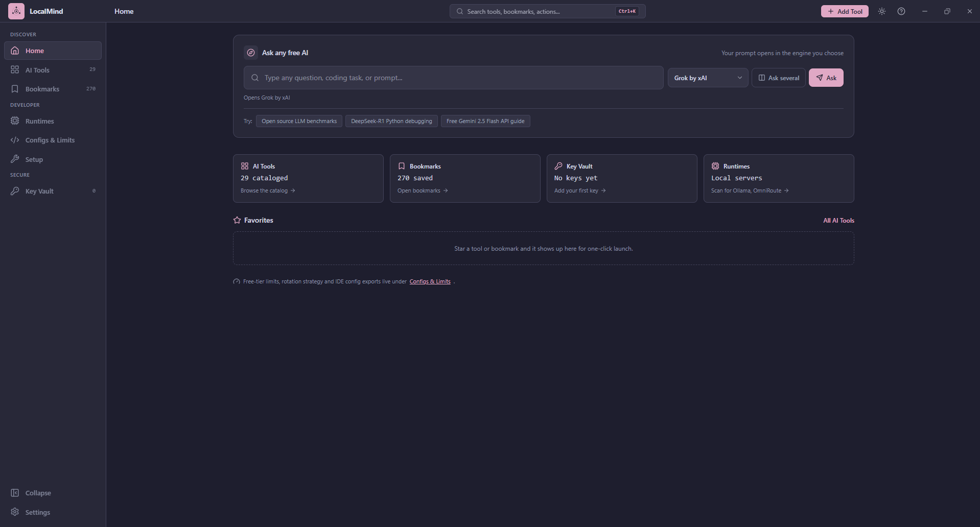The width and height of the screenshot is (980, 527).
Task: Collapse the sidebar
Action: (x=53, y=493)
